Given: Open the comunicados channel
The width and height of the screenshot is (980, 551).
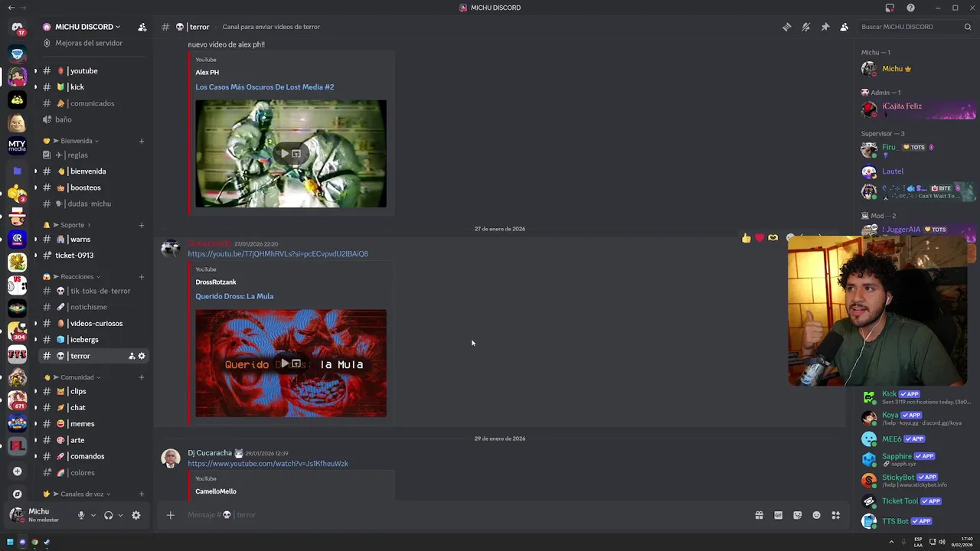Looking at the screenshot, I should click(x=92, y=103).
